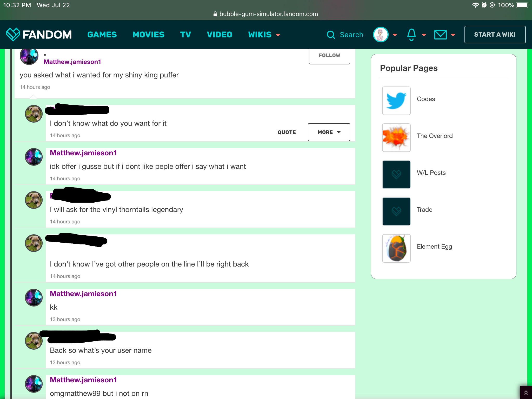Expand the profile avatar dropdown arrow
Image resolution: width=532 pixels, height=399 pixels.
point(395,35)
